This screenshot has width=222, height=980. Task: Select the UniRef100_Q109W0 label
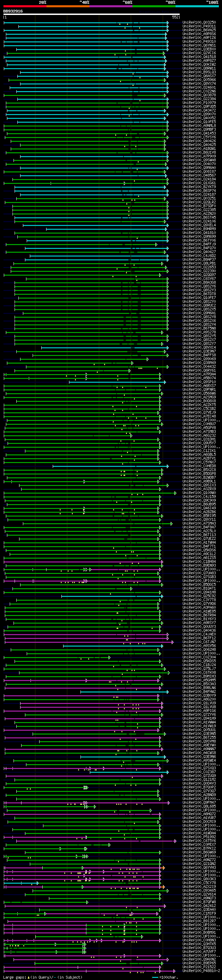pyautogui.click(x=199, y=493)
